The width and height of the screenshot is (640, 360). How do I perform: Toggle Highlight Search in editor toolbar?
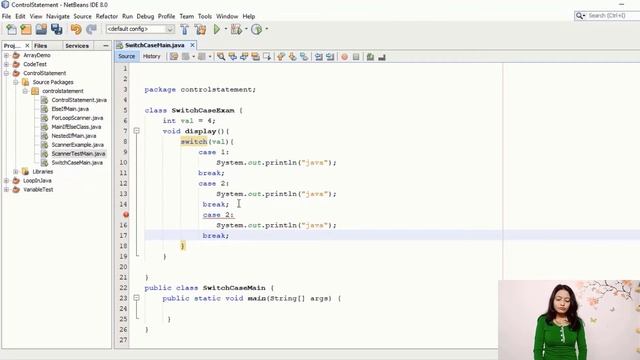click(x=255, y=57)
